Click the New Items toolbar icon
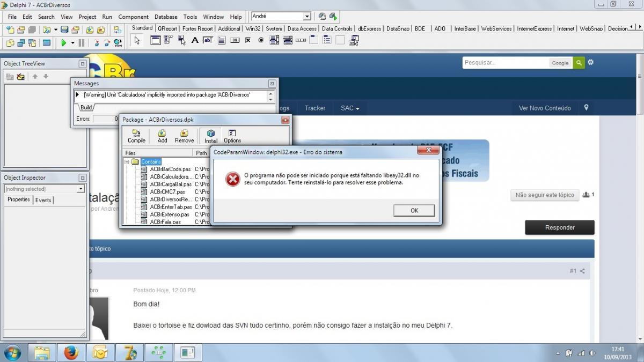 tap(10, 29)
